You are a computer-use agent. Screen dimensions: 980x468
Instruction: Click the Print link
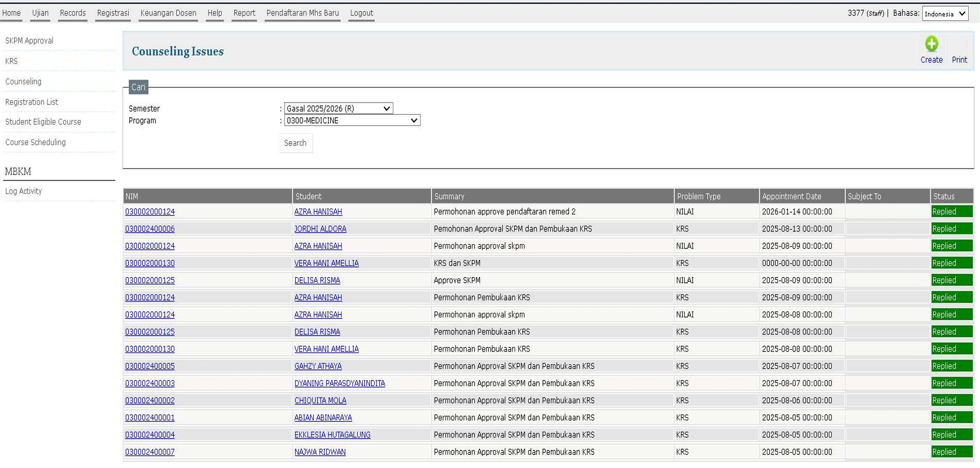pos(959,60)
